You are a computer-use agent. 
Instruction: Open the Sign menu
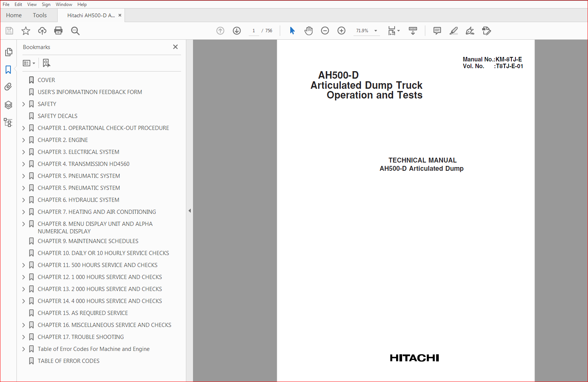click(46, 4)
